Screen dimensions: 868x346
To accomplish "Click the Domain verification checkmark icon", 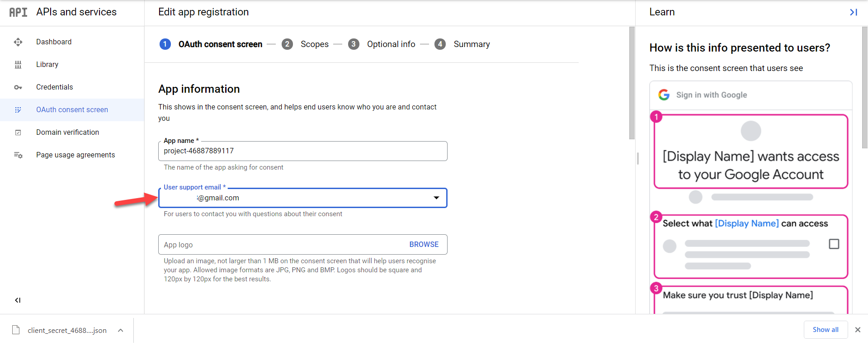I will (18, 133).
